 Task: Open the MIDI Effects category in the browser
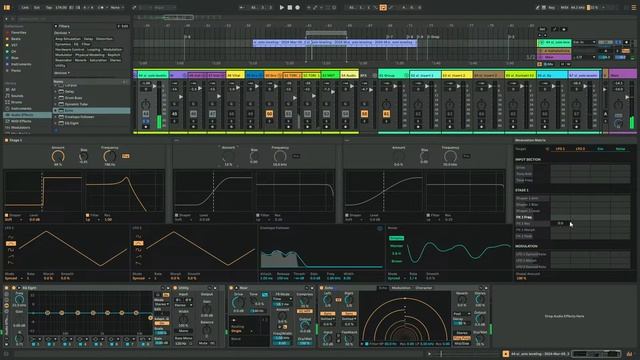click(x=18, y=121)
